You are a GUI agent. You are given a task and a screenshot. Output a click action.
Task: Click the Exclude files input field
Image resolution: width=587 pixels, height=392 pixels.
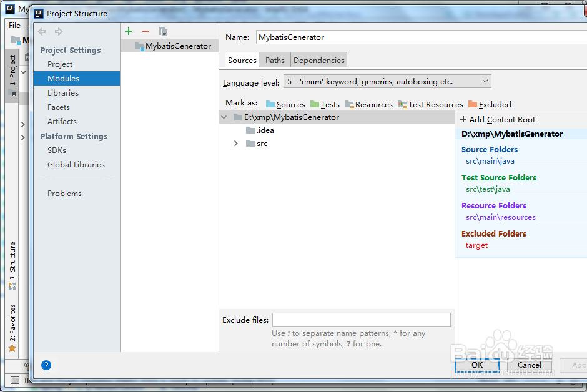click(362, 320)
